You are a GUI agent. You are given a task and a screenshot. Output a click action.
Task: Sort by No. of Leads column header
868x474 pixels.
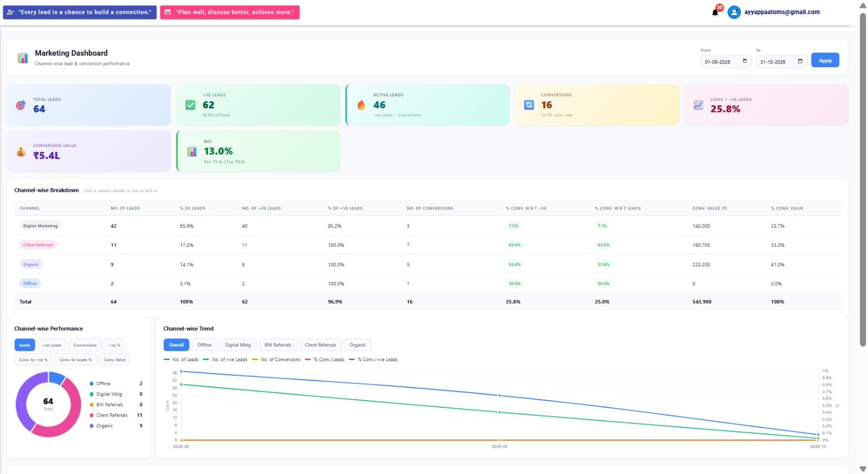(x=125, y=208)
